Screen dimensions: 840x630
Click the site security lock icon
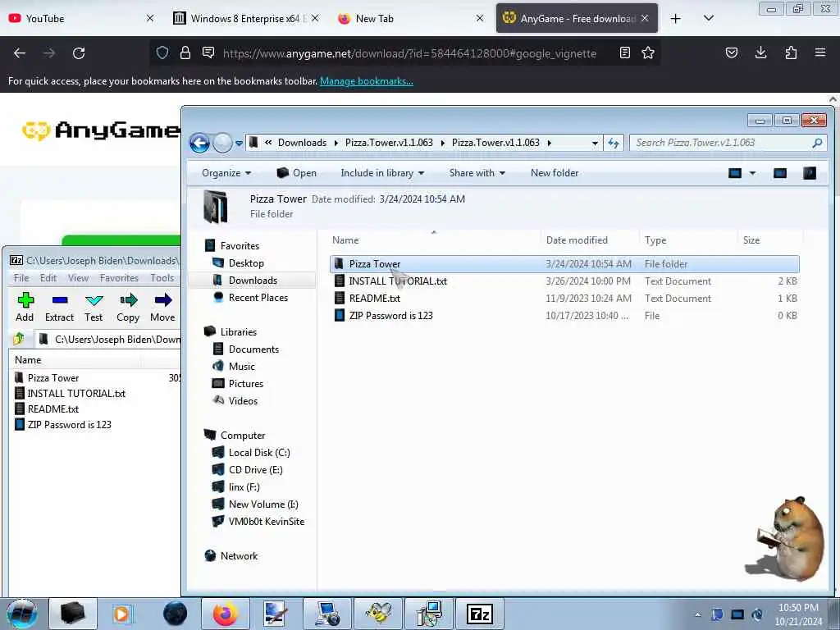(185, 52)
